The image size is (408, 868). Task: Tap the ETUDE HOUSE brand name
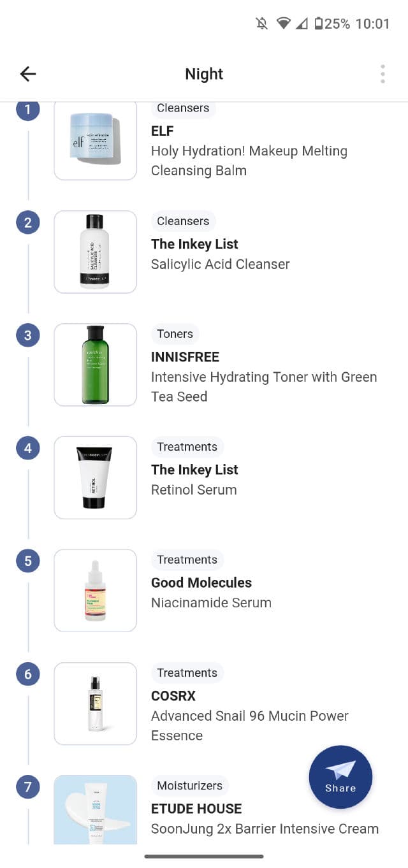coord(196,809)
